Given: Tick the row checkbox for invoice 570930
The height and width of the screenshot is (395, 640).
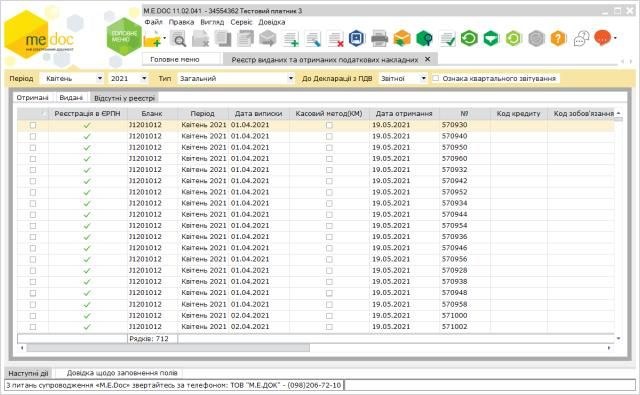Looking at the screenshot, I should click(33, 125).
